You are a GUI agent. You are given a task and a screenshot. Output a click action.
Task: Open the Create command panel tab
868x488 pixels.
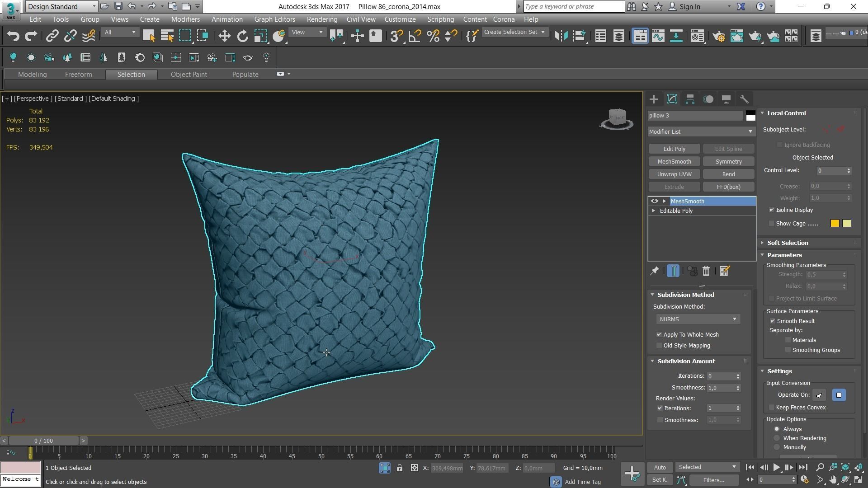(x=654, y=99)
